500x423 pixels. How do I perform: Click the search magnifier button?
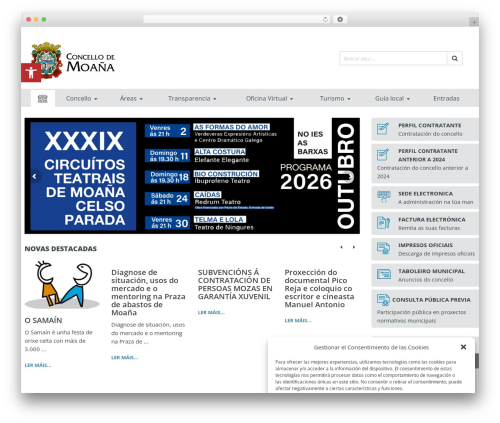coord(454,58)
